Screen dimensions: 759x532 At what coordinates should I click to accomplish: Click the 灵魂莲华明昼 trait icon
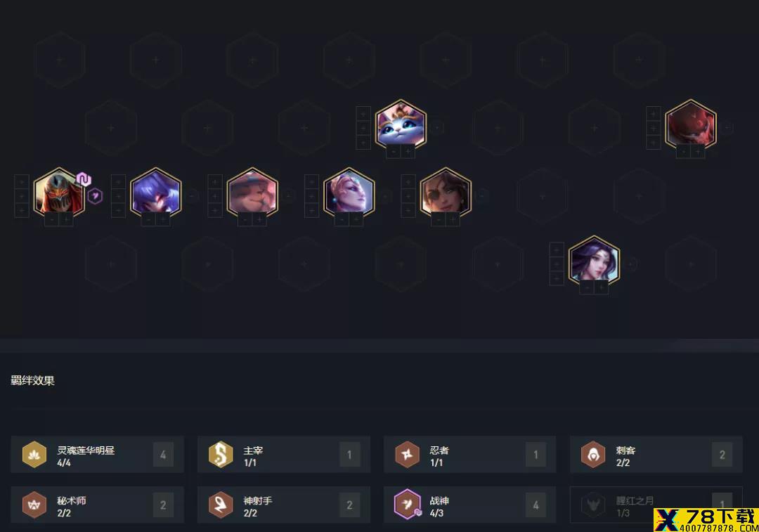click(34, 455)
